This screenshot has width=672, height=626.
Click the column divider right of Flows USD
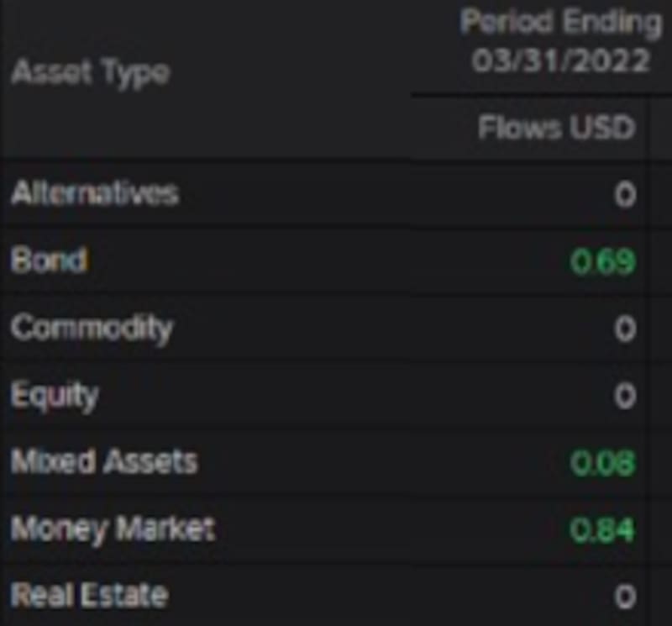tap(647, 128)
